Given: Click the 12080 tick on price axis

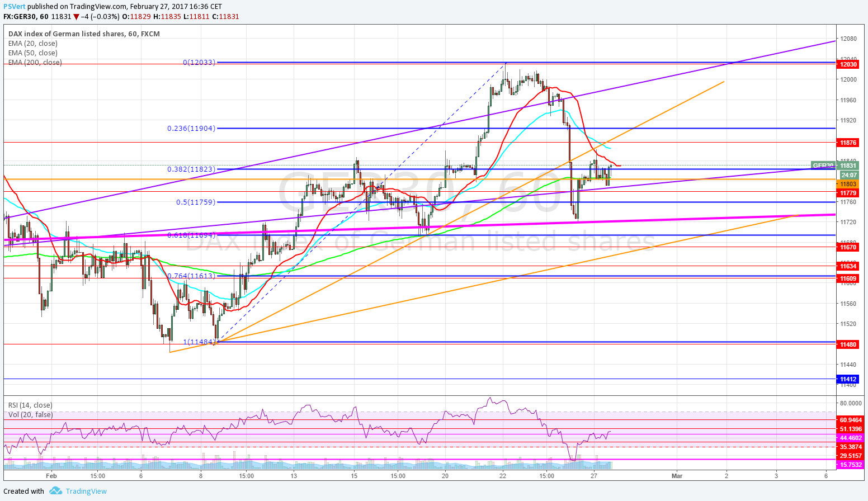Looking at the screenshot, I should (848, 39).
